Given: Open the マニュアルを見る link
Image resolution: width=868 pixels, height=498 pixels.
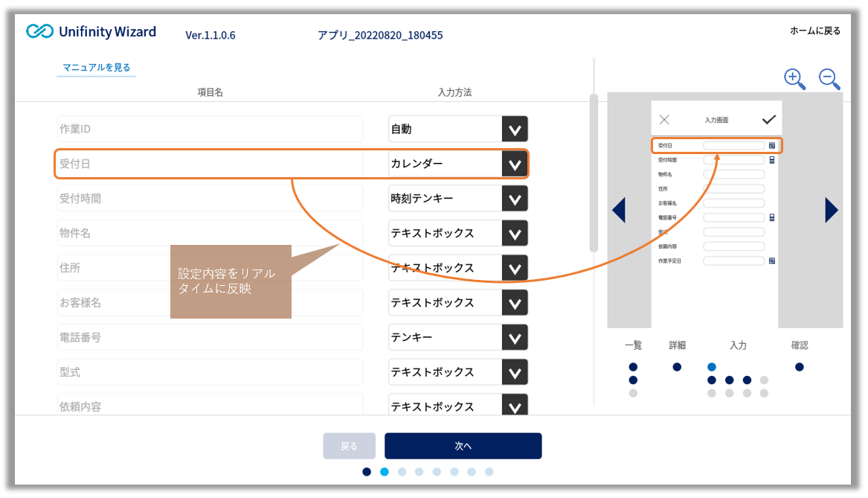Looking at the screenshot, I should tap(96, 66).
